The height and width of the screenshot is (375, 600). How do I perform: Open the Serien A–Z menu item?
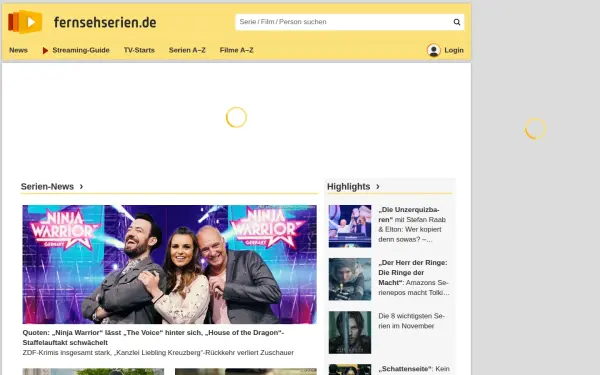pyautogui.click(x=187, y=50)
